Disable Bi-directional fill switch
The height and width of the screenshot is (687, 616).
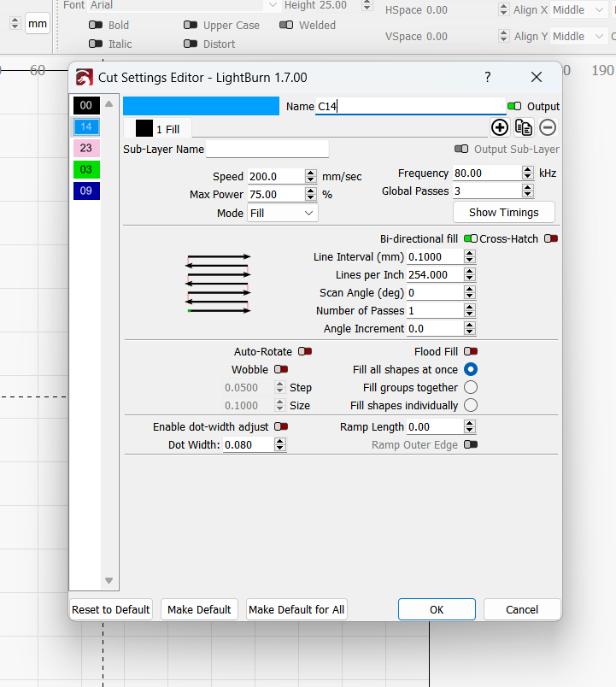click(x=471, y=238)
